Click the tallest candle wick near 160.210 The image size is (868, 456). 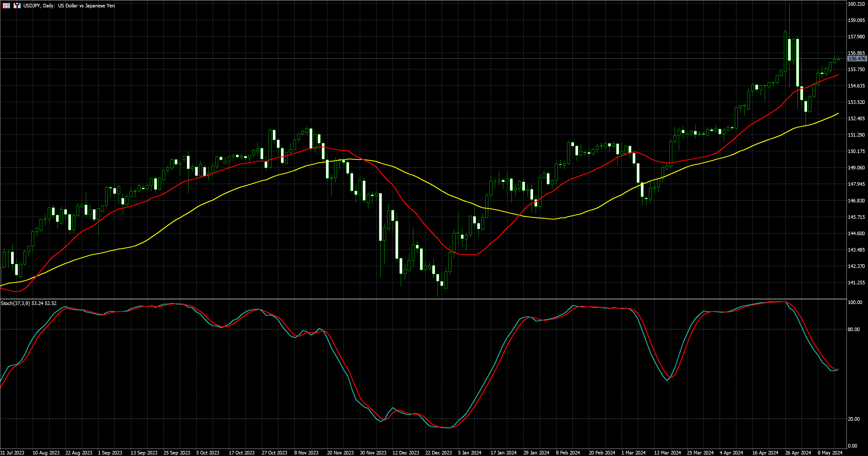click(x=789, y=17)
